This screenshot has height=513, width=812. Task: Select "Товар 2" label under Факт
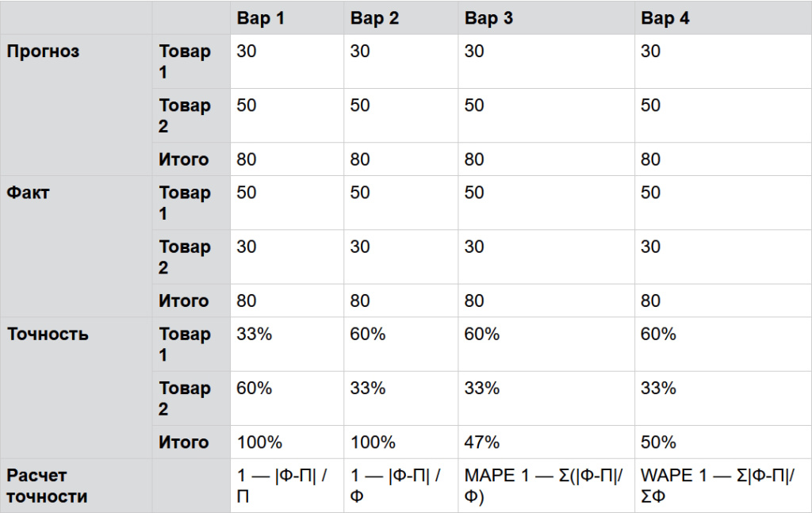point(185,257)
